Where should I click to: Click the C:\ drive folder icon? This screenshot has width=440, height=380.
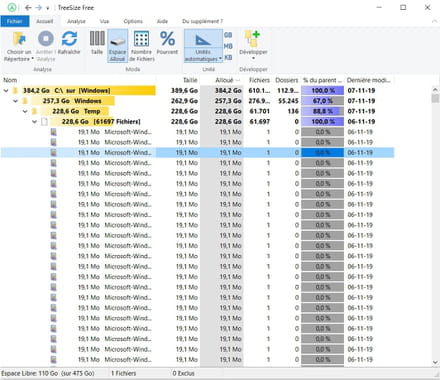coord(15,91)
